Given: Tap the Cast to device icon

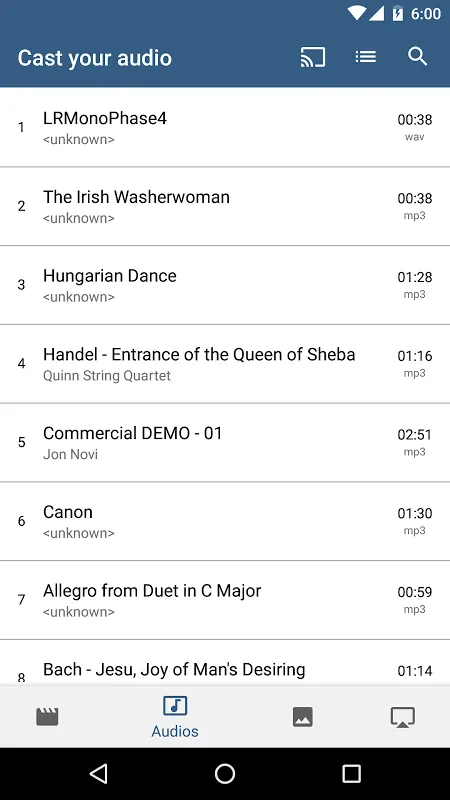Looking at the screenshot, I should 312,57.
